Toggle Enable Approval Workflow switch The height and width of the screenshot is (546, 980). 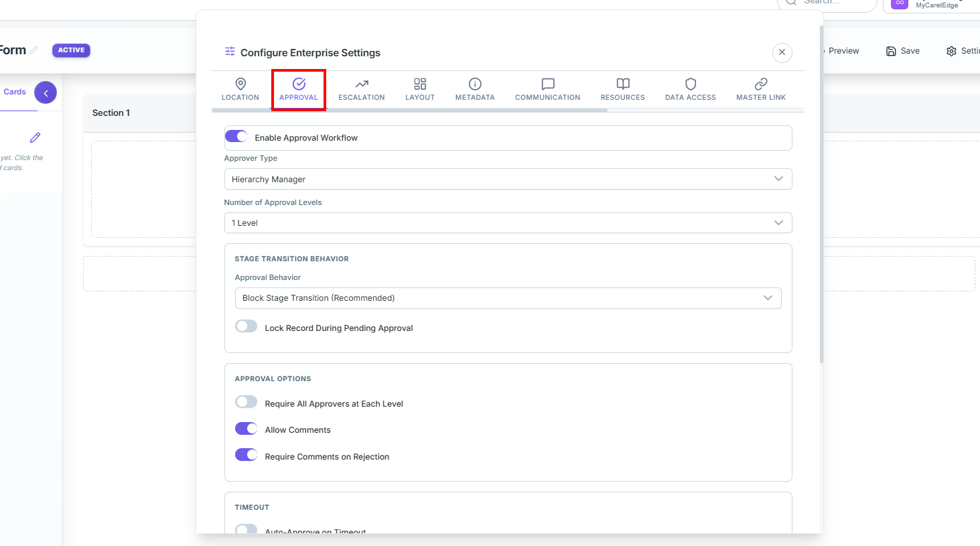(236, 137)
